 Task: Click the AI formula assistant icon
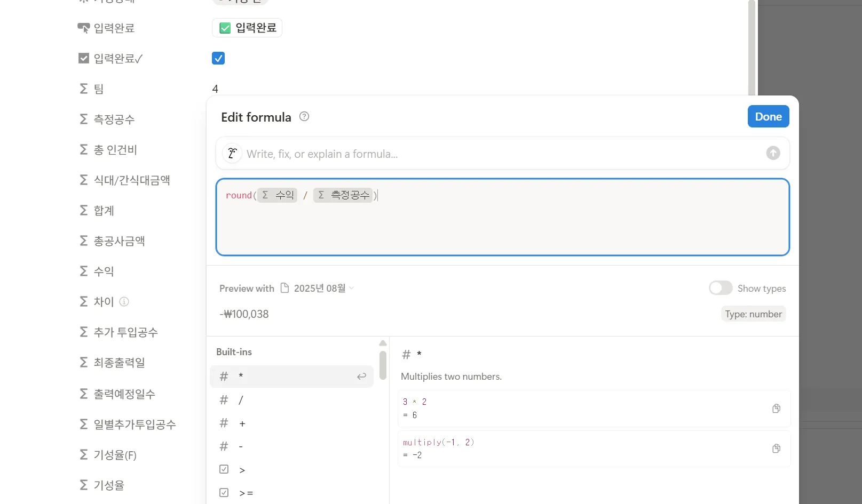(x=232, y=154)
